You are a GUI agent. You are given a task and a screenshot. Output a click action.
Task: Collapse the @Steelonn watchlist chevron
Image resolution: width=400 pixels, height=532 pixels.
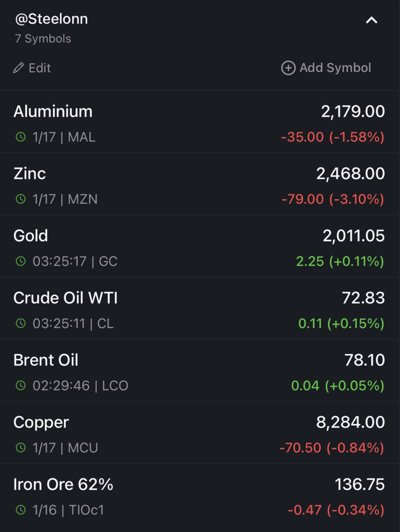[371, 20]
